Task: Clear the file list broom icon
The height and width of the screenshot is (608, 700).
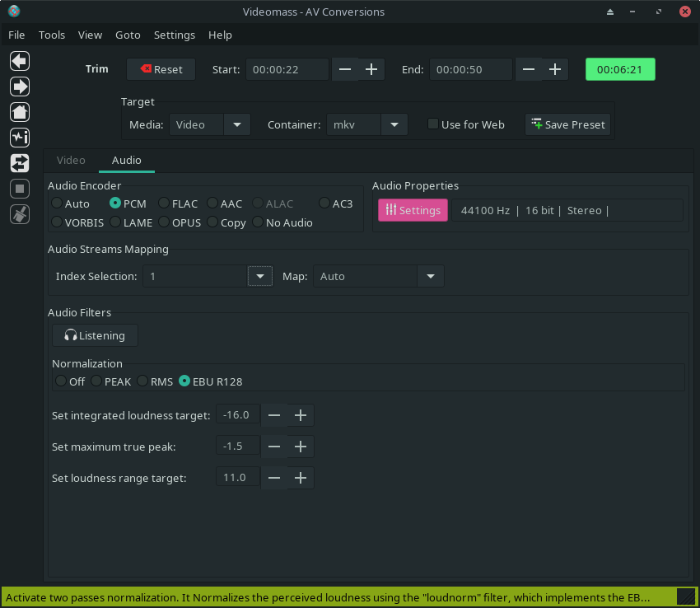Action: coord(20,214)
